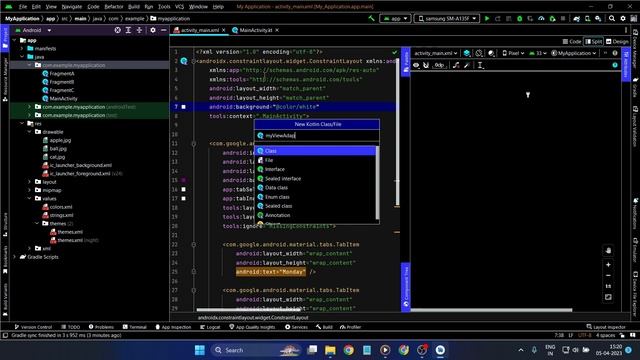640x360 pixels.
Task: Run the app with green play button
Action: [487, 18]
